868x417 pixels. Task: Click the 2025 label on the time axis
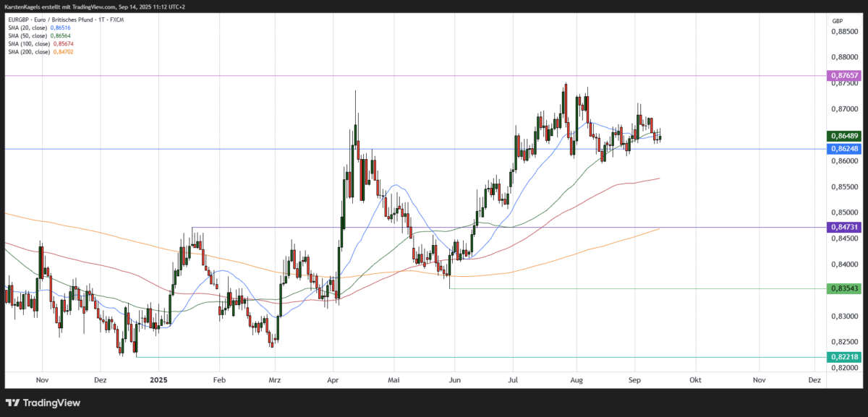158,379
